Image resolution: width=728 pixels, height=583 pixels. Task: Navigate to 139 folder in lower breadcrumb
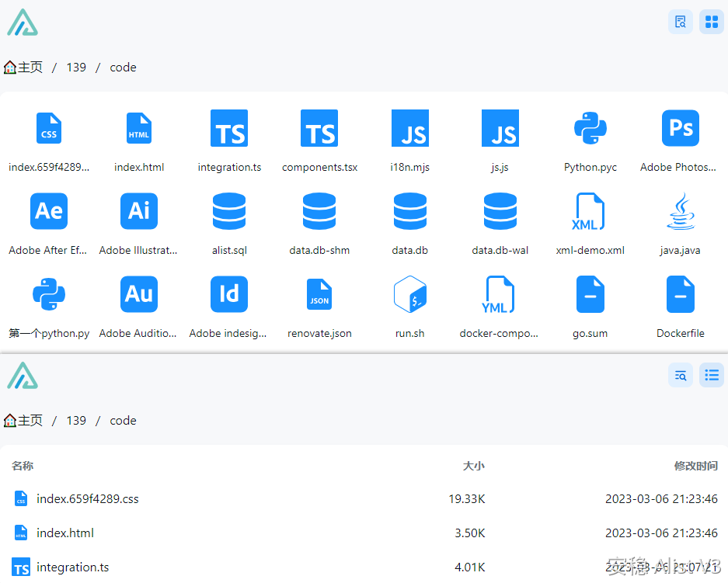76,421
